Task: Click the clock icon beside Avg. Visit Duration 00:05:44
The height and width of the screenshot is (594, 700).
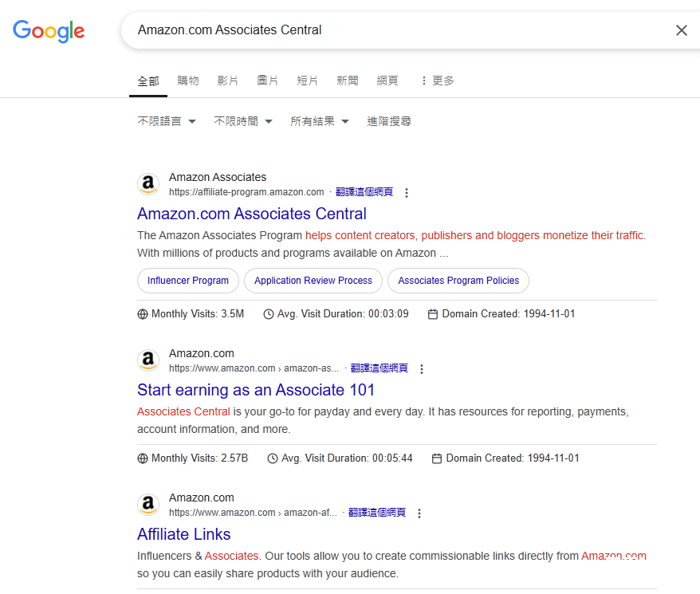Action: (273, 458)
